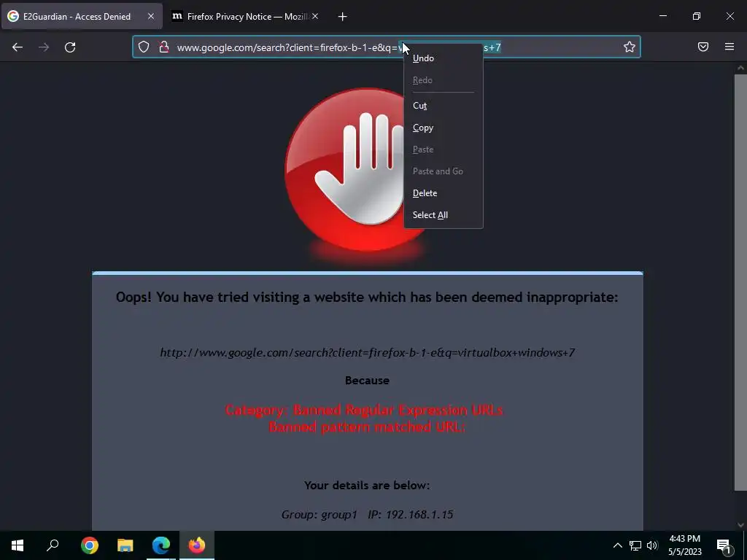The height and width of the screenshot is (560, 747).
Task: Choose Undo in the context menu
Action: point(443,58)
